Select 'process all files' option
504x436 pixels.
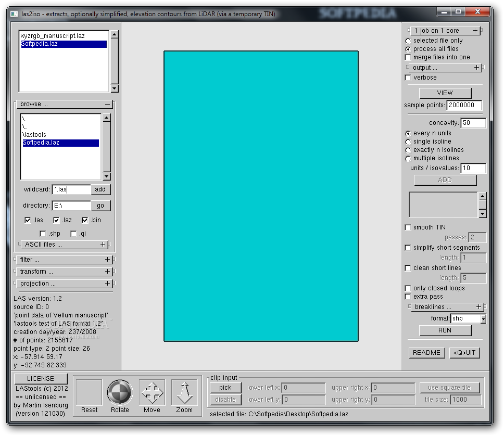(408, 49)
